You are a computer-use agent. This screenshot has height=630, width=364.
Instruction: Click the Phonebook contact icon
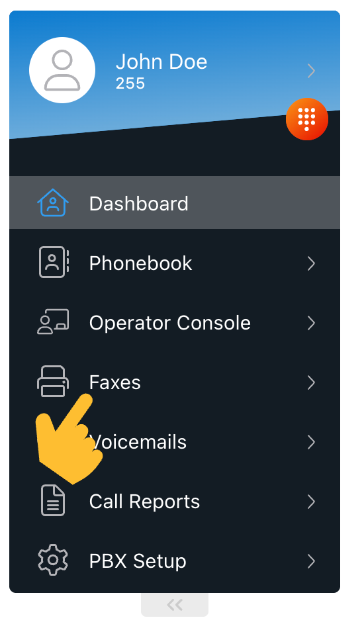click(54, 262)
